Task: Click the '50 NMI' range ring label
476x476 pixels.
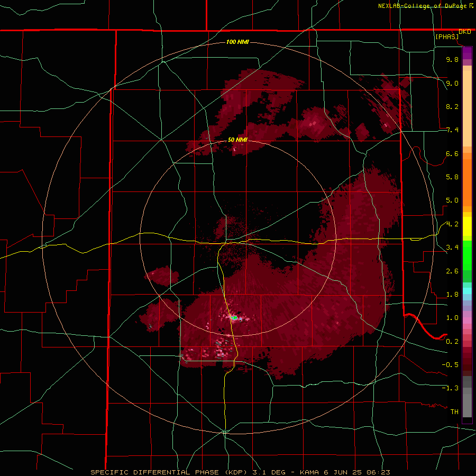Action: coord(237,140)
